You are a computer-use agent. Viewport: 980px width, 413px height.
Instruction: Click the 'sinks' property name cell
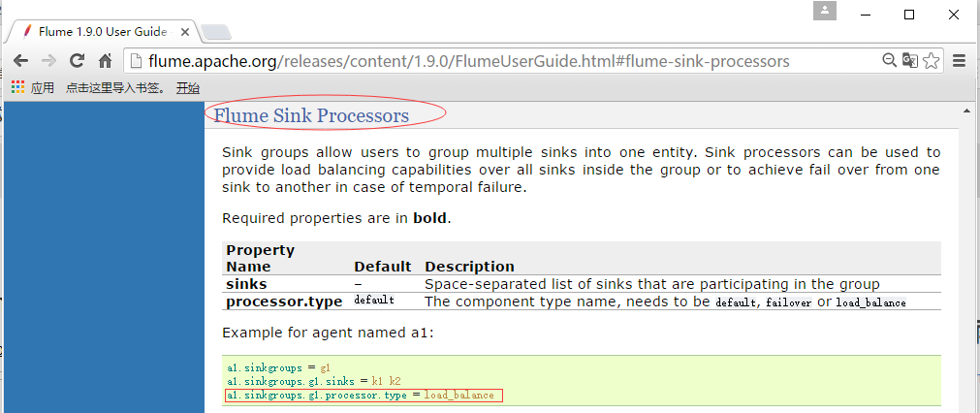tap(246, 284)
